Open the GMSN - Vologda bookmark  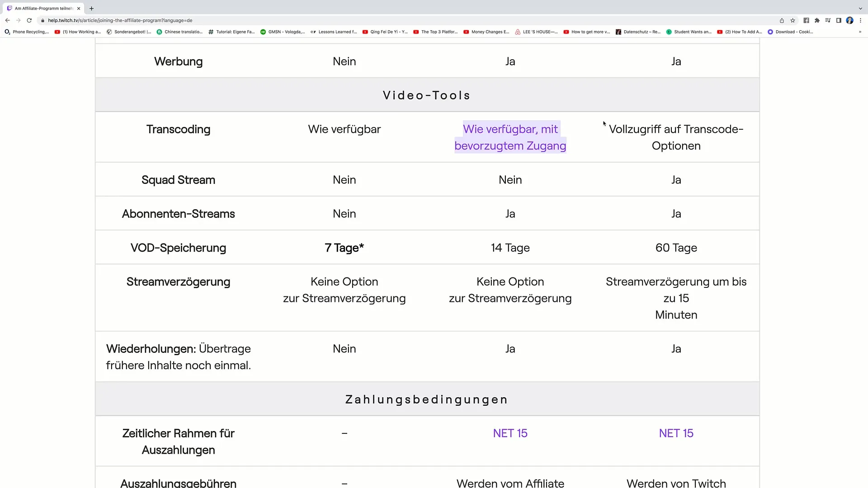click(x=283, y=32)
